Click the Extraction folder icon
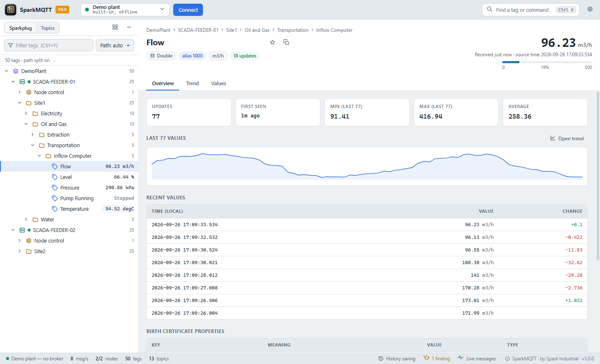Viewport: 600px width, 364px height. coord(42,135)
